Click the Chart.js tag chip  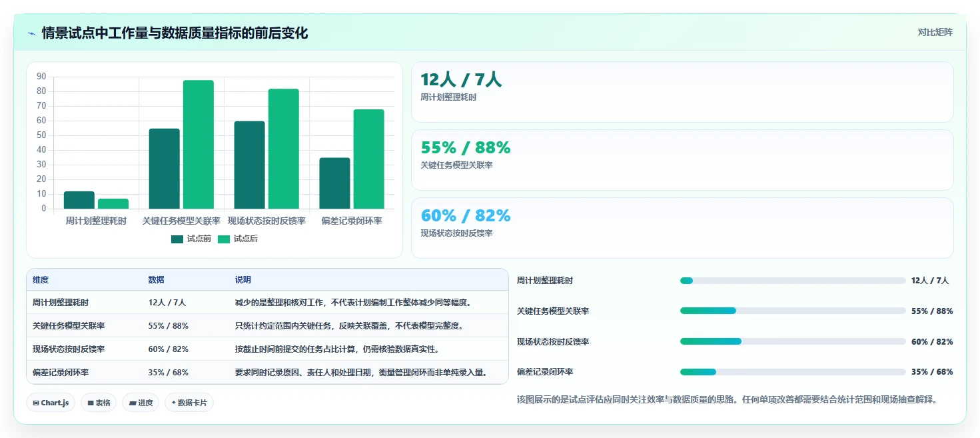[51, 403]
